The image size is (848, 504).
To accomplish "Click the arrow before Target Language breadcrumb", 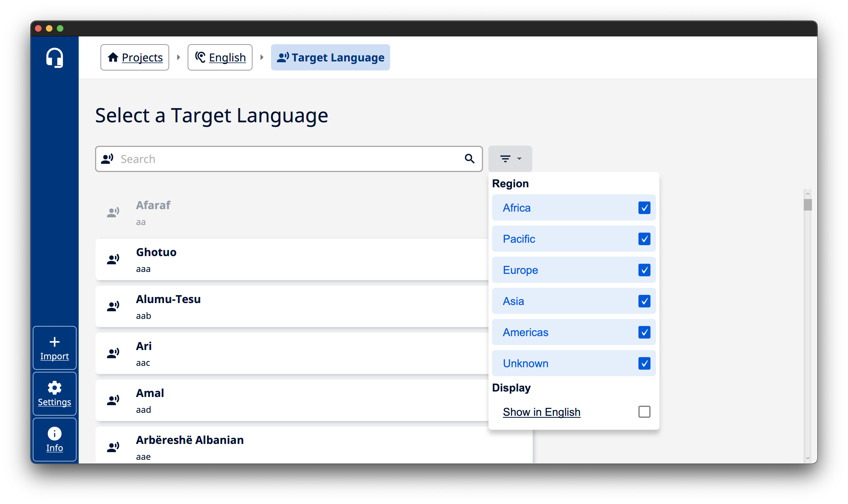I will point(262,57).
